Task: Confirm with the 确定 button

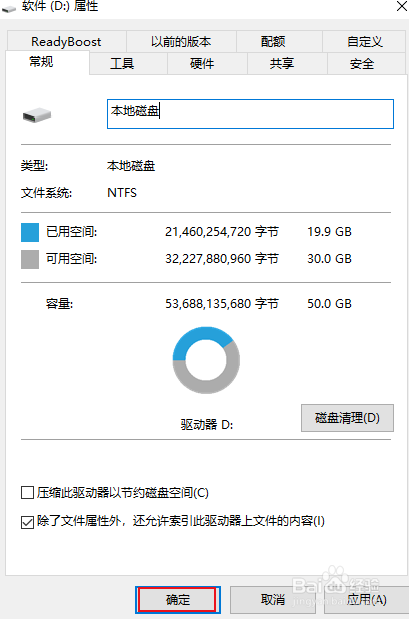Action: pos(178,600)
